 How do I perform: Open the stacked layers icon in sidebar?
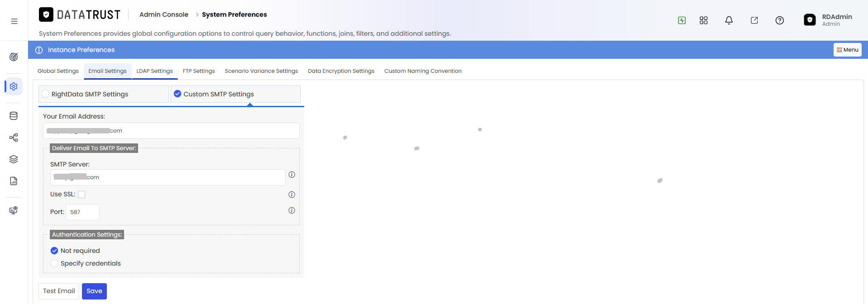pos(14,159)
